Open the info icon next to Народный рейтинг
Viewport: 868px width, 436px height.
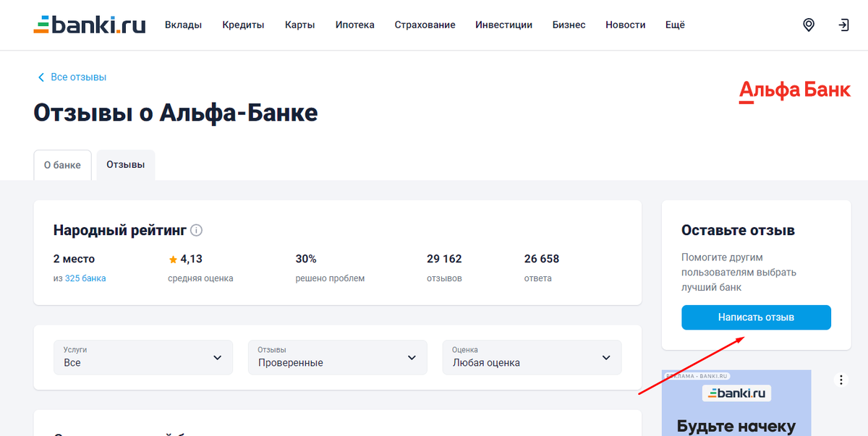tap(196, 230)
